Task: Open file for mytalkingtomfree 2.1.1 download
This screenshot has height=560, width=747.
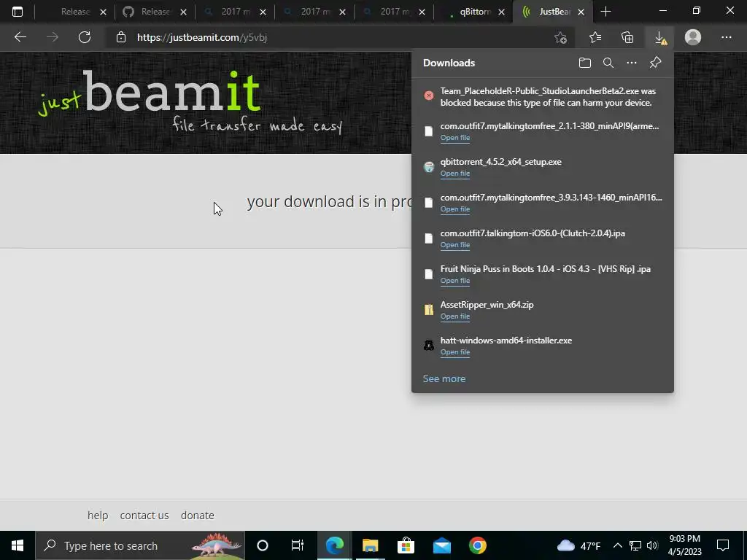Action: click(x=455, y=138)
